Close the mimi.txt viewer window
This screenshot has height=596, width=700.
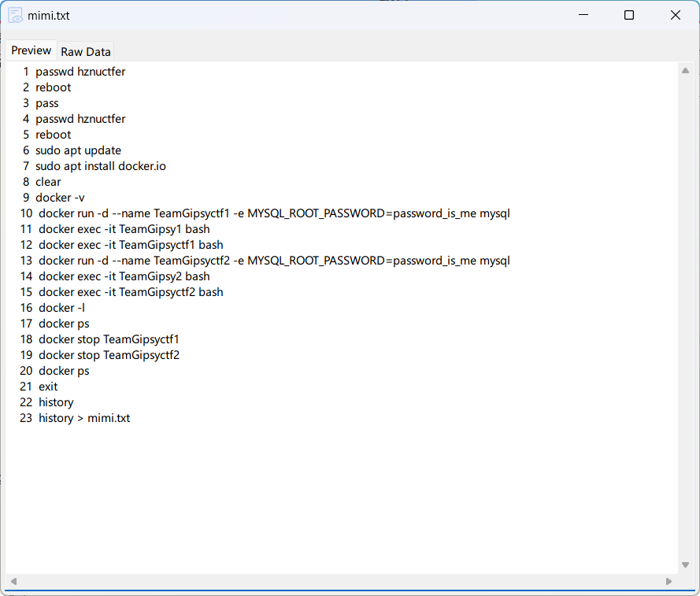coord(675,15)
